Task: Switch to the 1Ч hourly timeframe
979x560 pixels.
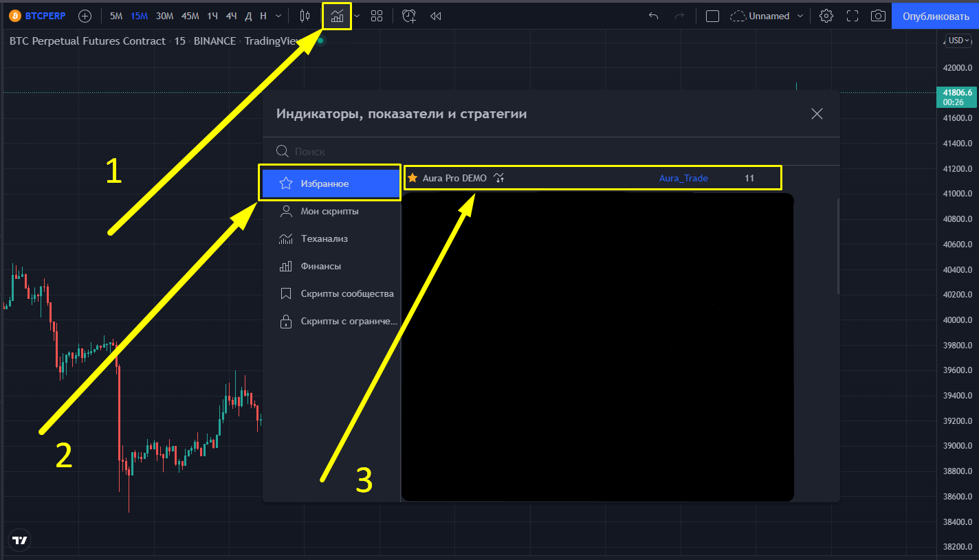Action: tap(212, 16)
